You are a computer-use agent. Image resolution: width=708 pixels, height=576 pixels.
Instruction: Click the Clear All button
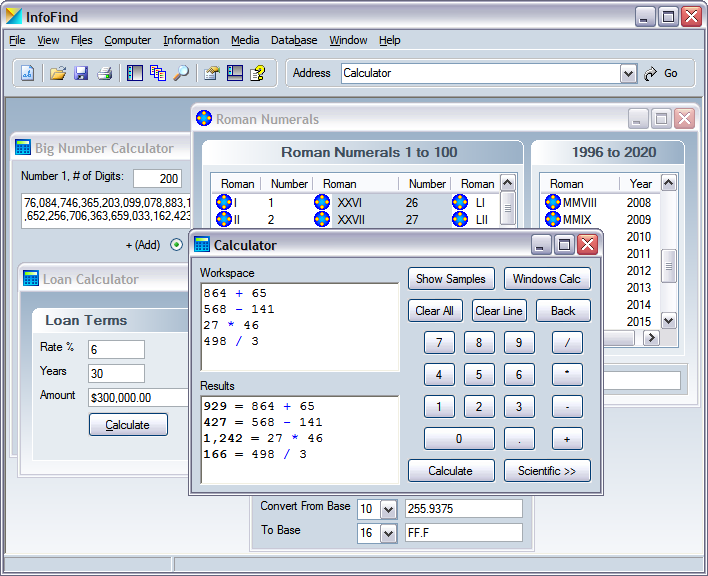coord(435,311)
